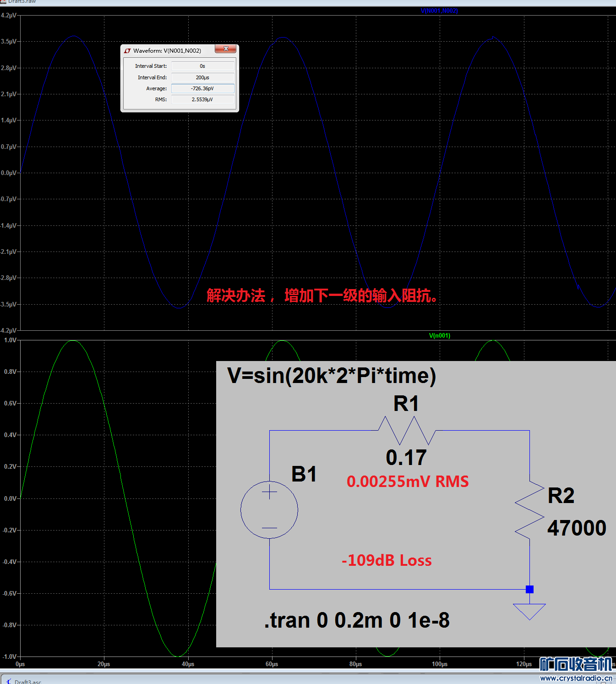Switch to the Draft3.asc tab
Image resolution: width=616 pixels, height=684 pixels.
pyautogui.click(x=27, y=681)
